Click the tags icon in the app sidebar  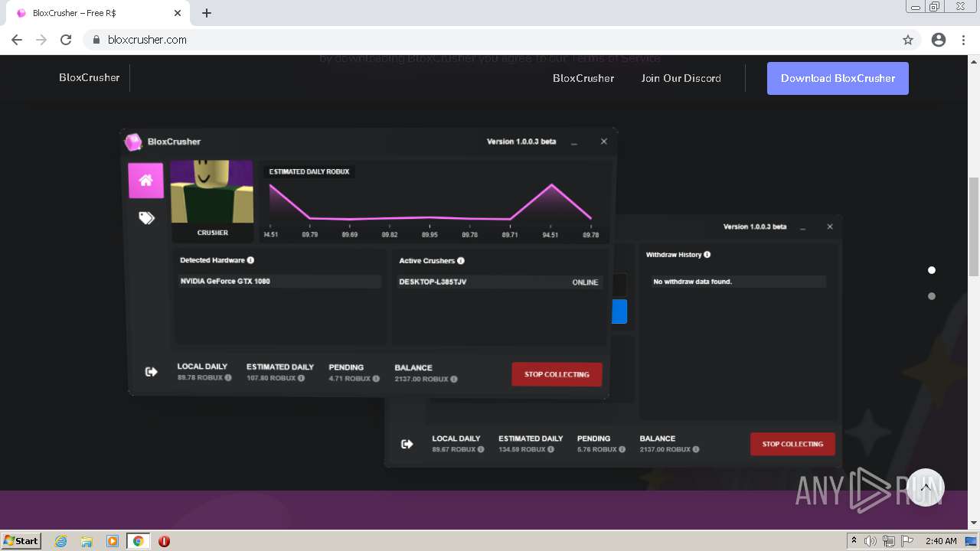click(146, 218)
